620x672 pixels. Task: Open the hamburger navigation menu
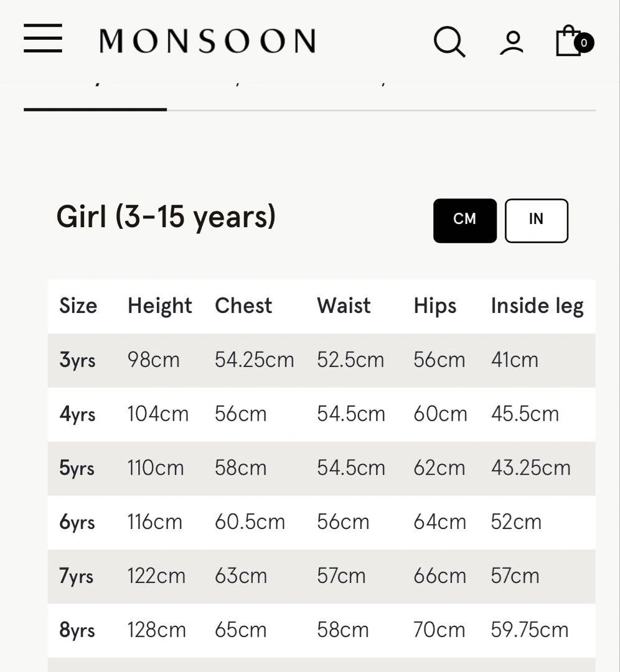click(43, 39)
